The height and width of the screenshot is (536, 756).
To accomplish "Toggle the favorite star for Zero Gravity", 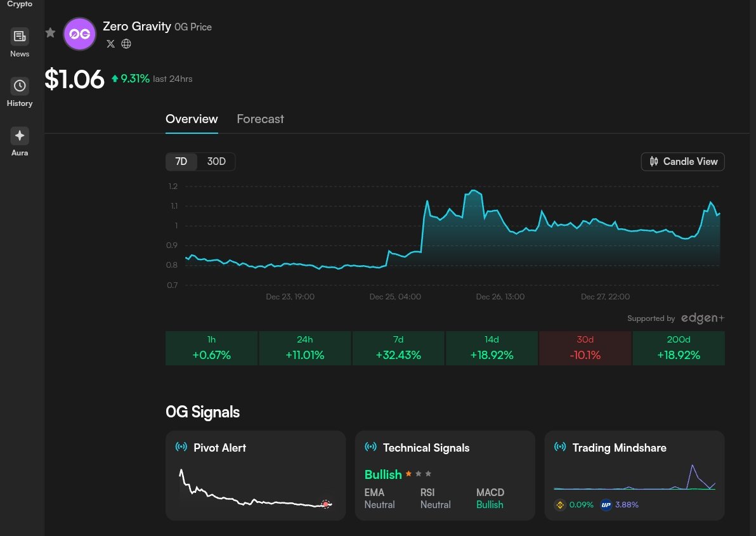I will tap(50, 32).
